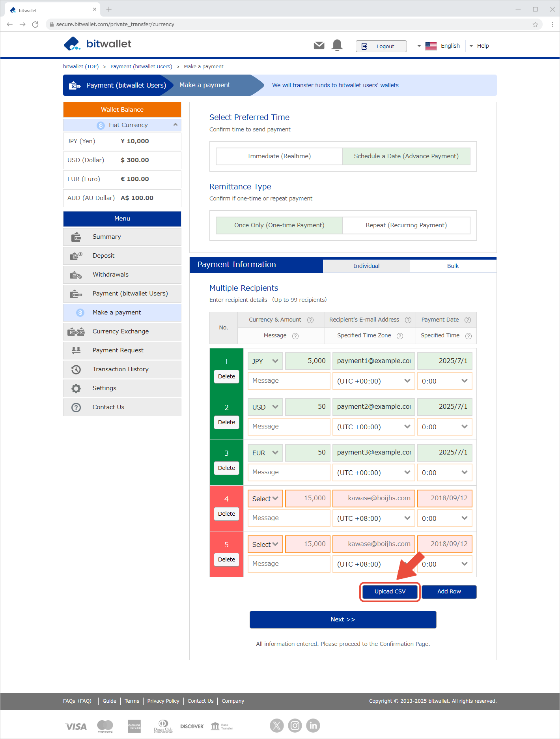Screen dimensions: 560x739
Task: Click the Next >> button
Action: click(343, 619)
